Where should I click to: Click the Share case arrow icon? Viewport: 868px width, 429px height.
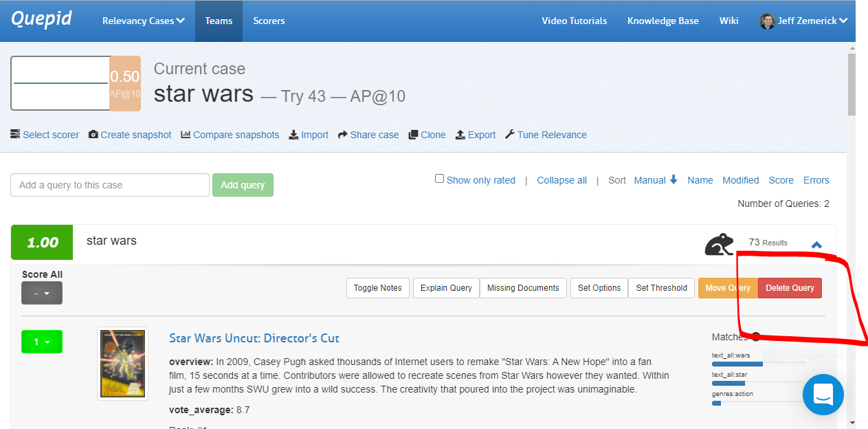tap(343, 135)
